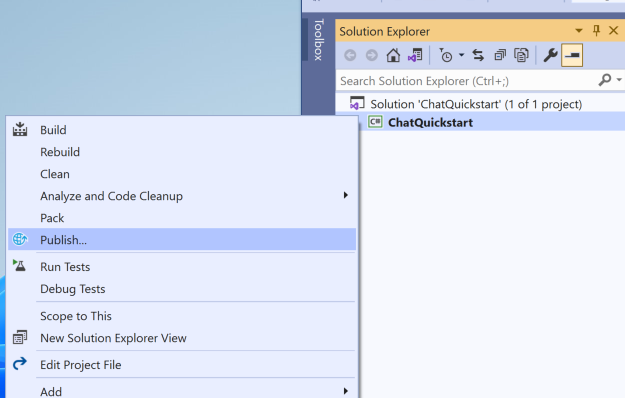The width and height of the screenshot is (625, 398).
Task: Click the solution icon beside Solution 'ChatQuickstart'
Action: coord(357,103)
